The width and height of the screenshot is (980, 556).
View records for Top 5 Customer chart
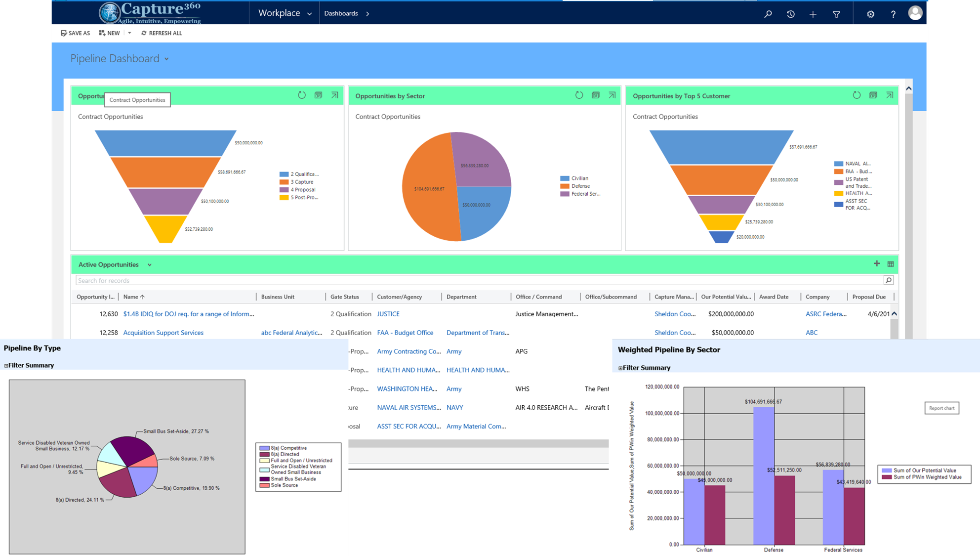tap(873, 95)
